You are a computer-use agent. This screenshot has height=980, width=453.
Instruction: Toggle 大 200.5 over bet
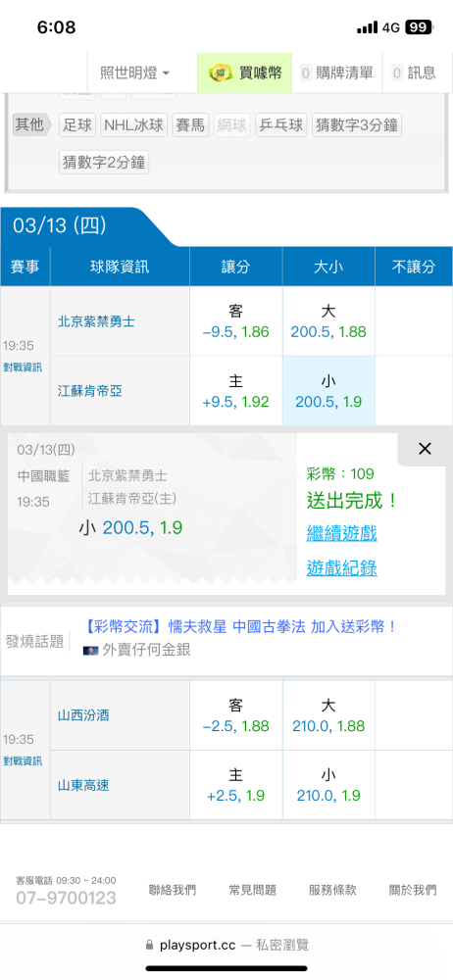328,321
